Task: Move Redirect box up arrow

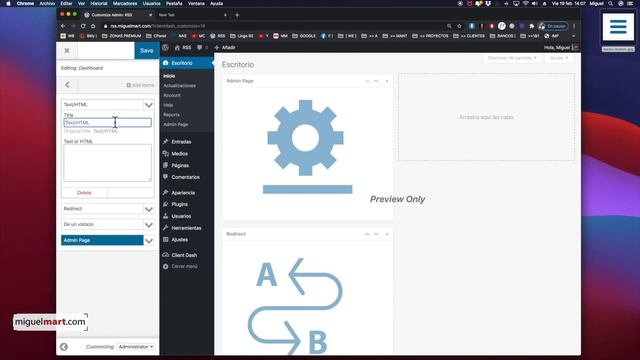Action: coord(367,234)
